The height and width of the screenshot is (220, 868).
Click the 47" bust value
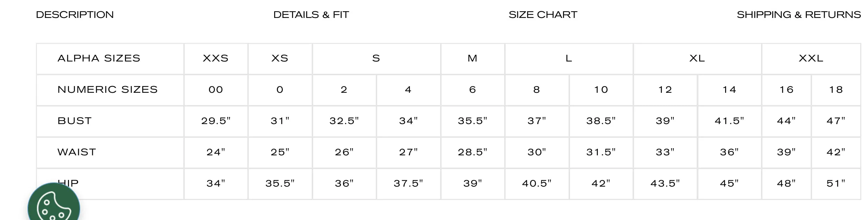coord(836,121)
